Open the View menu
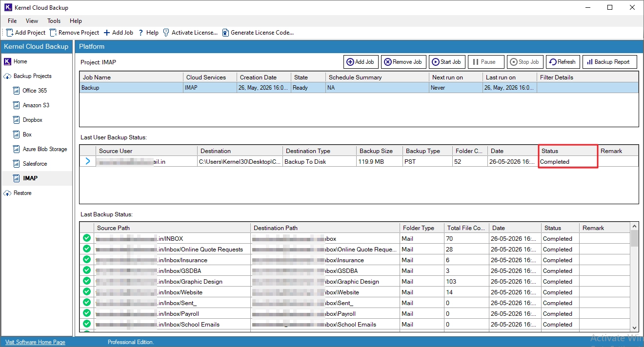644x347 pixels. [x=32, y=21]
